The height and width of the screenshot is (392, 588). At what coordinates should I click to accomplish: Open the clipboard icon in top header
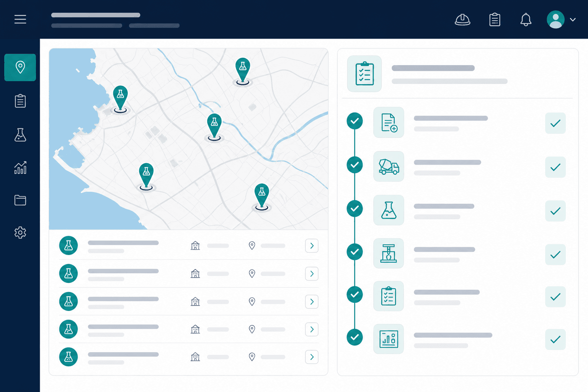(495, 20)
